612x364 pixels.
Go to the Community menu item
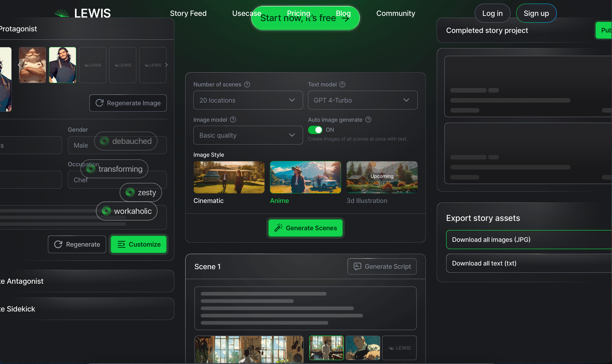point(395,13)
